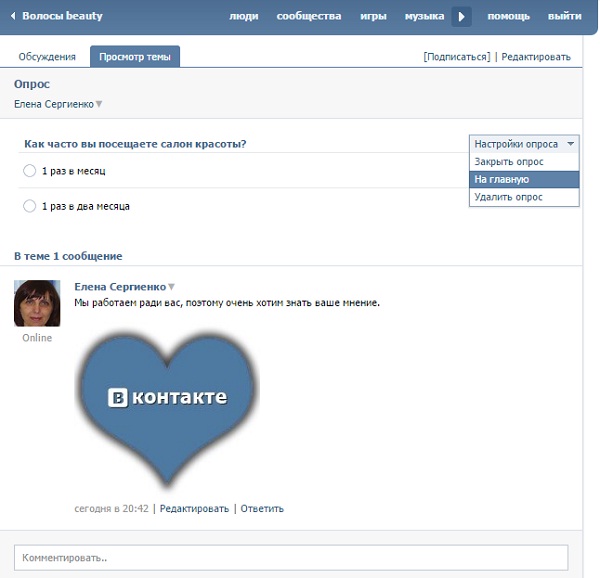Image resolution: width=600 pixels, height=578 pixels.
Task: Click Редактировать at top right of topic
Action: [x=536, y=57]
